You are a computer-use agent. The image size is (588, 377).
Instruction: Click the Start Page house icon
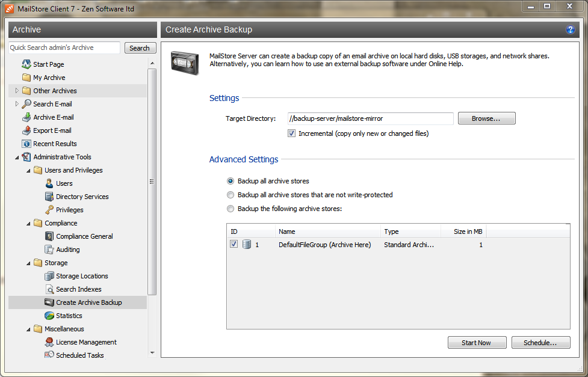(26, 64)
